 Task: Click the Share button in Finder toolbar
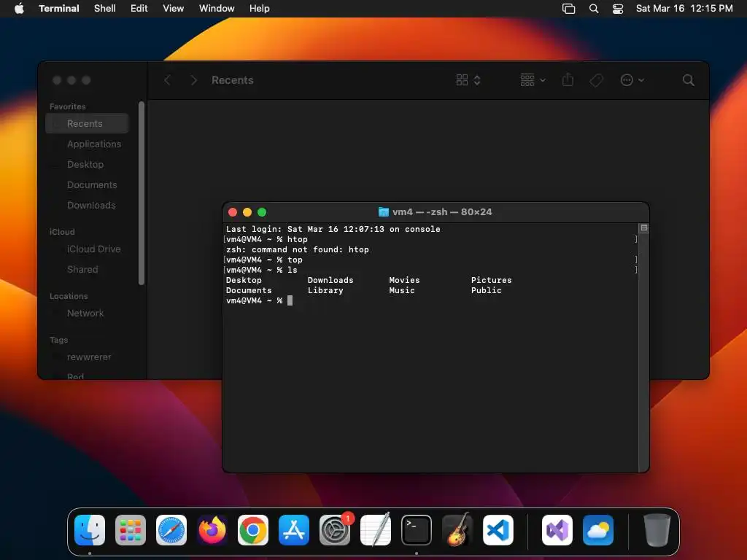point(568,79)
